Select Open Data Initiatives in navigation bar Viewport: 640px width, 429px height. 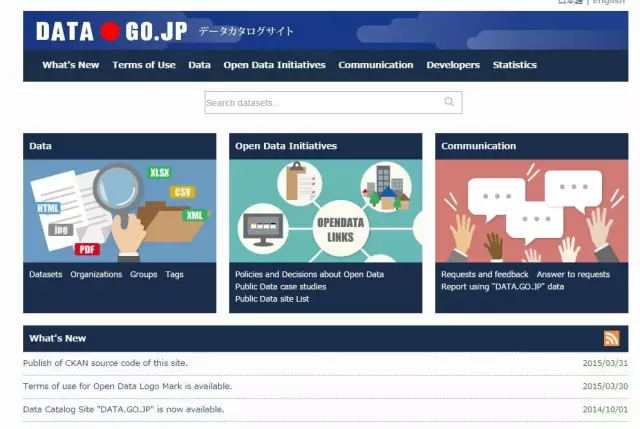[274, 65]
